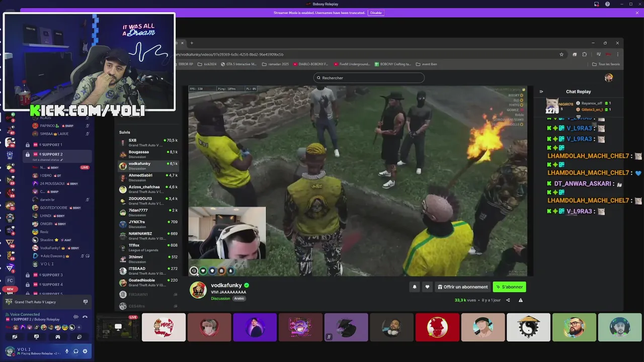Open Discord user settings gear

tap(85, 351)
